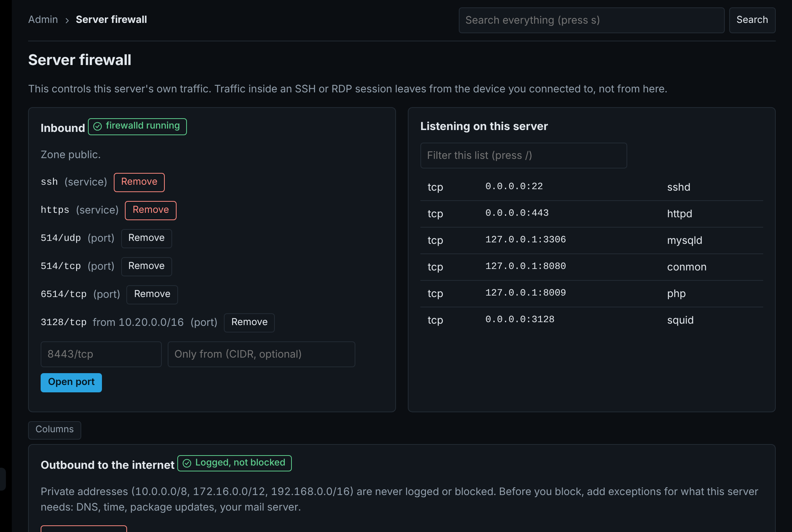The width and height of the screenshot is (792, 532).
Task: Click the Zone public. text
Action: tap(71, 155)
